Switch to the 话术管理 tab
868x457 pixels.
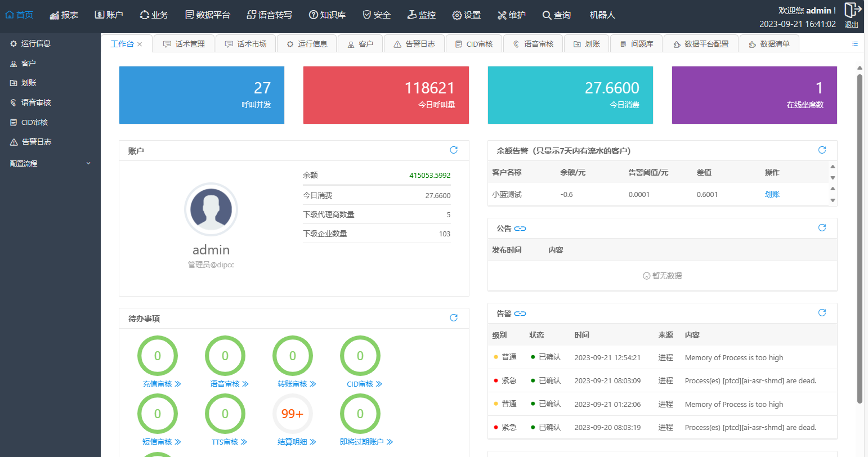[x=184, y=44]
